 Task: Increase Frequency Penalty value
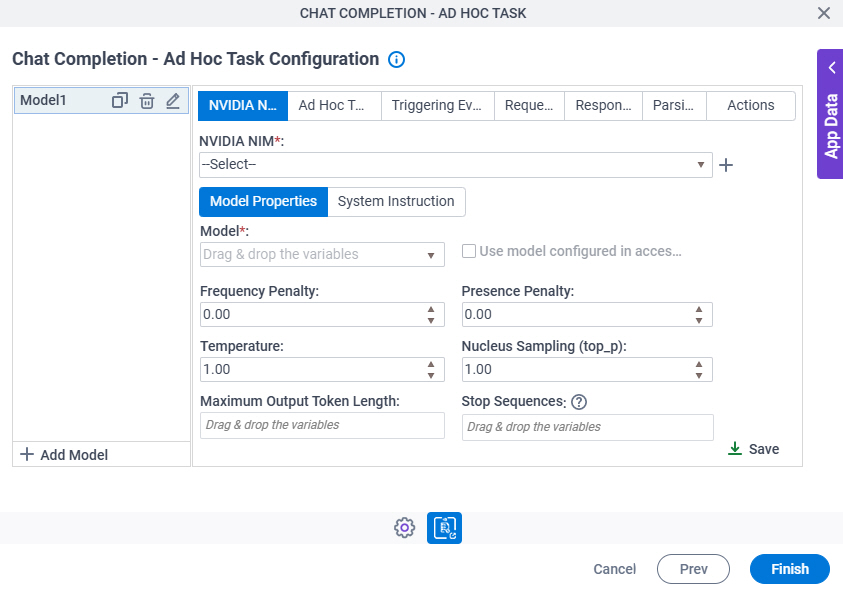pos(431,310)
